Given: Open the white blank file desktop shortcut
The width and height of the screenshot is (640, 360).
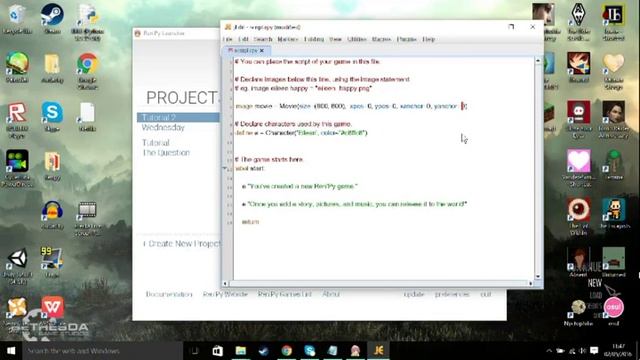Looking at the screenshot, I should pyautogui.click(x=87, y=116).
